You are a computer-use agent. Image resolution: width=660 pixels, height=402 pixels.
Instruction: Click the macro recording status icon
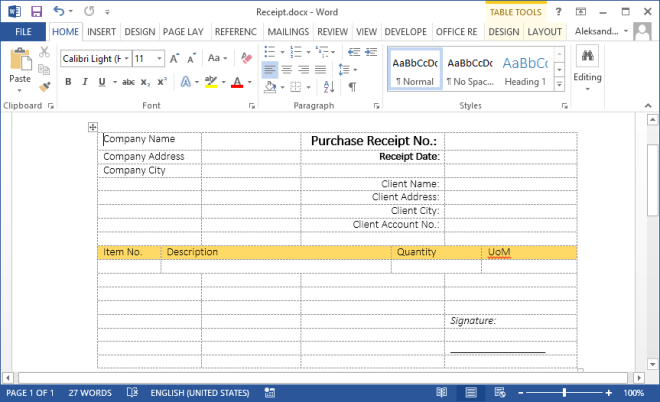269,392
